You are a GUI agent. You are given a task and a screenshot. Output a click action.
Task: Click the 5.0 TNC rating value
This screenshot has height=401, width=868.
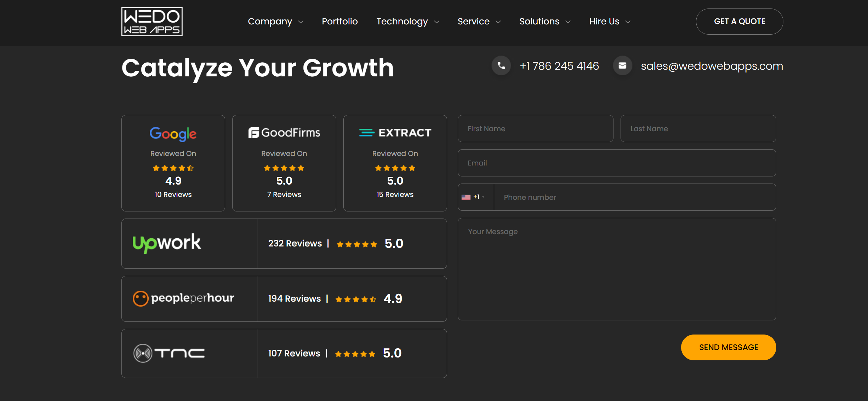tap(392, 353)
